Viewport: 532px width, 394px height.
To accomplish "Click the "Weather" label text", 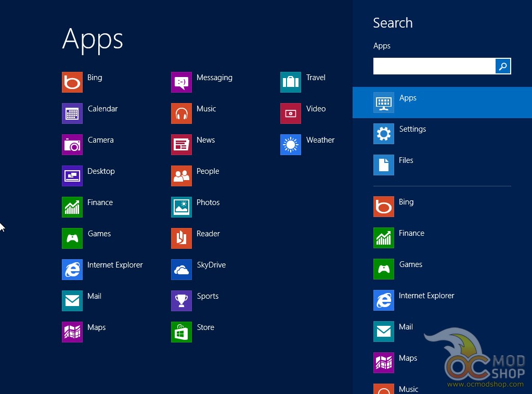I will 320,140.
